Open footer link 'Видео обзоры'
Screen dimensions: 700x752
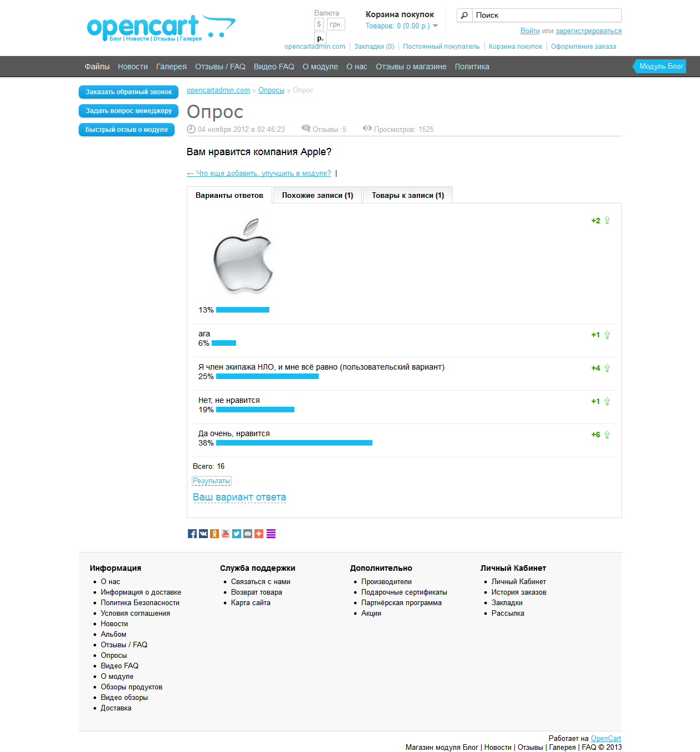tap(124, 698)
